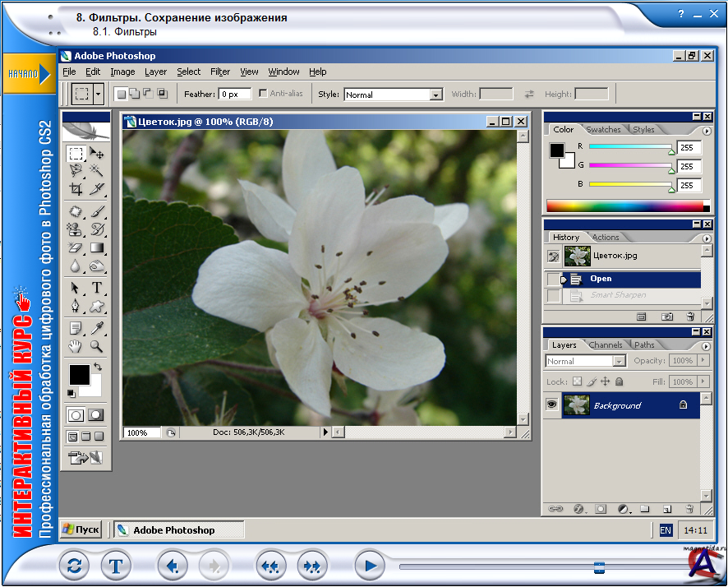Expand the Opacity slider arrow
This screenshot has width=728, height=587.
pos(703,361)
